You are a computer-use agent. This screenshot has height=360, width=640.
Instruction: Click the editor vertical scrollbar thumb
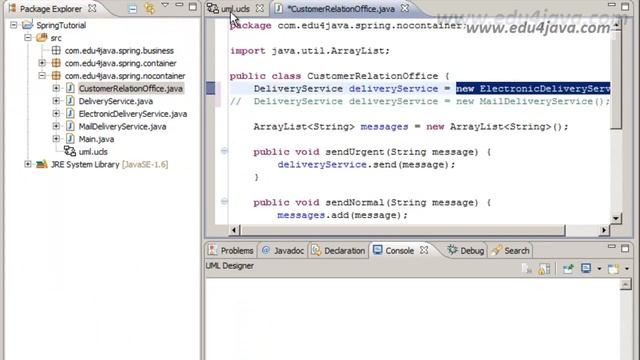pyautogui.click(x=616, y=81)
